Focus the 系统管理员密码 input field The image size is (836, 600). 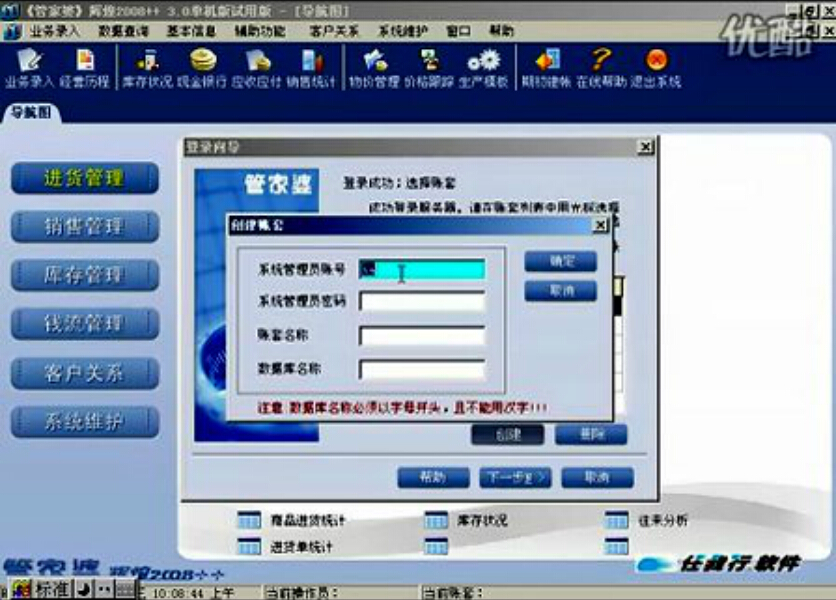tap(422, 301)
